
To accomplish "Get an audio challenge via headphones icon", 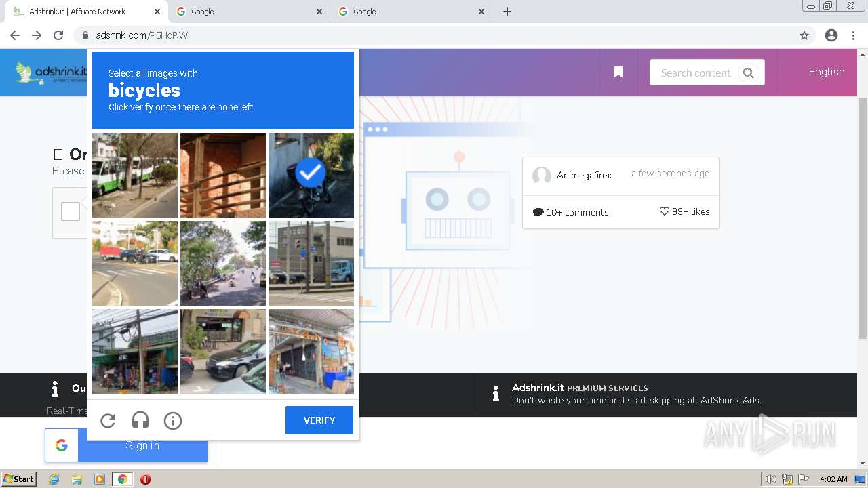I will 140,421.
